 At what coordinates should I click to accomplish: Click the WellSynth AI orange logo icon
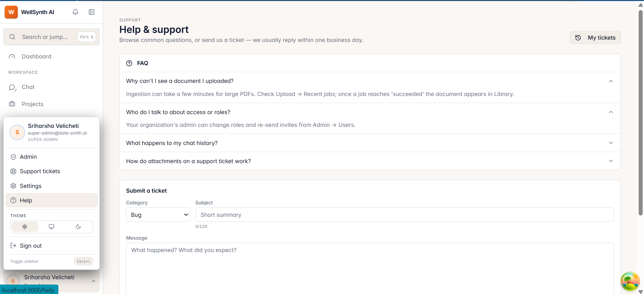pyautogui.click(x=11, y=12)
